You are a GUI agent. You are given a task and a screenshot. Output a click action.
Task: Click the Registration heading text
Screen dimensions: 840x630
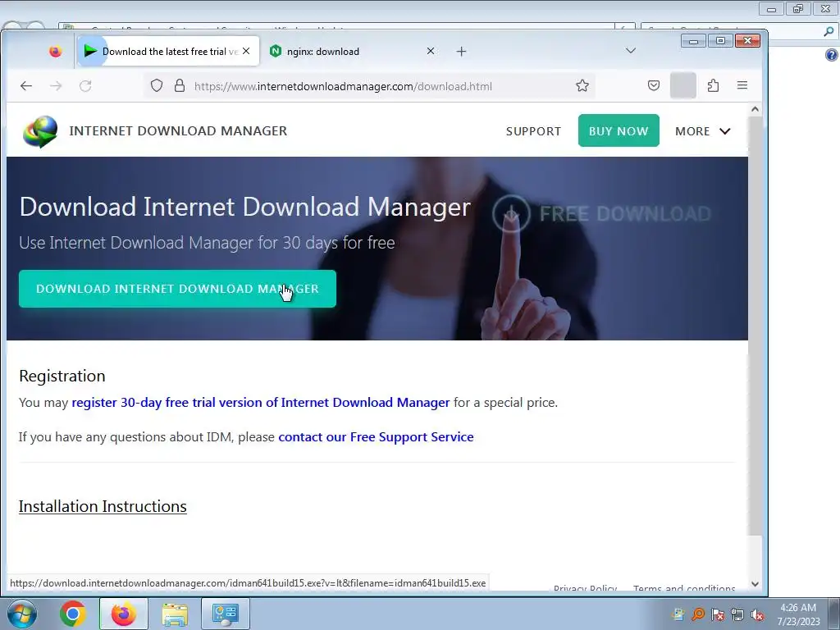(62, 376)
